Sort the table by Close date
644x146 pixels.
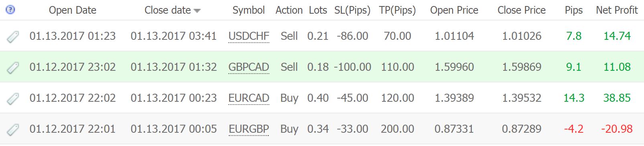(168, 10)
